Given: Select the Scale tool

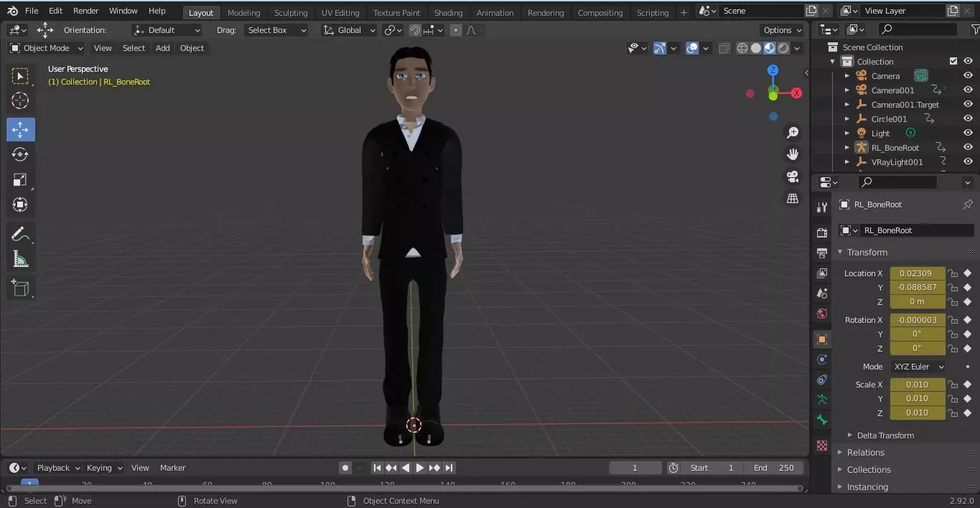Looking at the screenshot, I should click(x=20, y=179).
